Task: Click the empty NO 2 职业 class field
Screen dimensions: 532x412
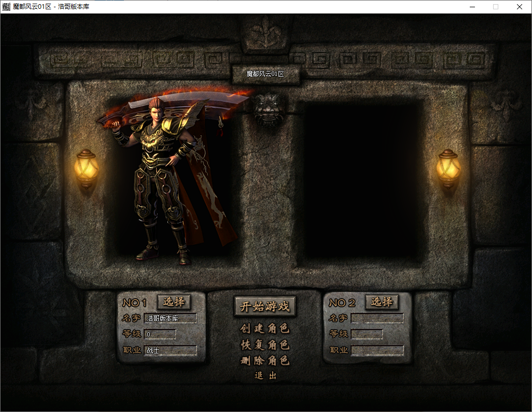Action: pyautogui.click(x=377, y=350)
